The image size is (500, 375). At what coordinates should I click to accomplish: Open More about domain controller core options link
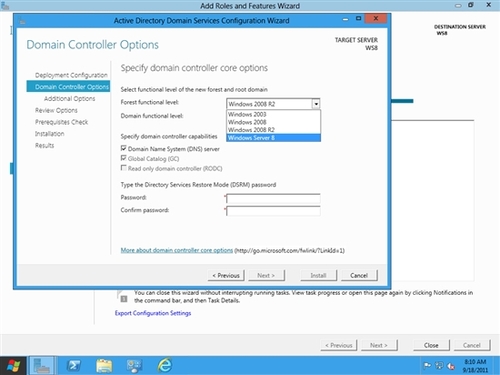point(177,250)
